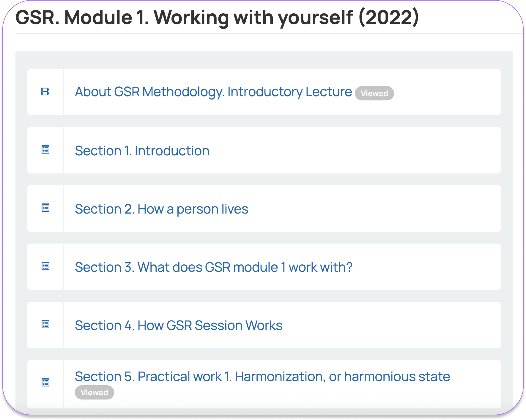This screenshot has height=420, width=526.
Task: Click the text icon beside Section 5
Action: pos(45,383)
